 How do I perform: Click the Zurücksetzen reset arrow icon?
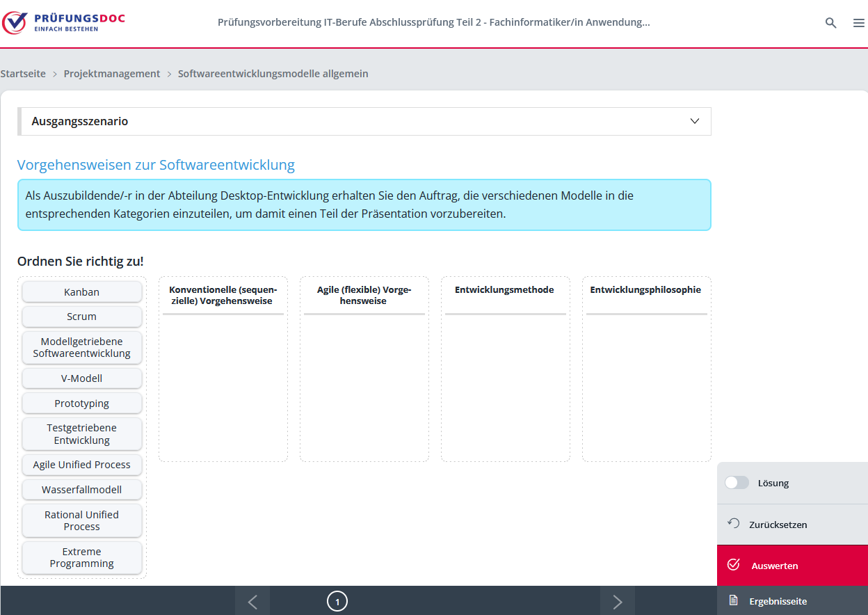[x=733, y=524]
